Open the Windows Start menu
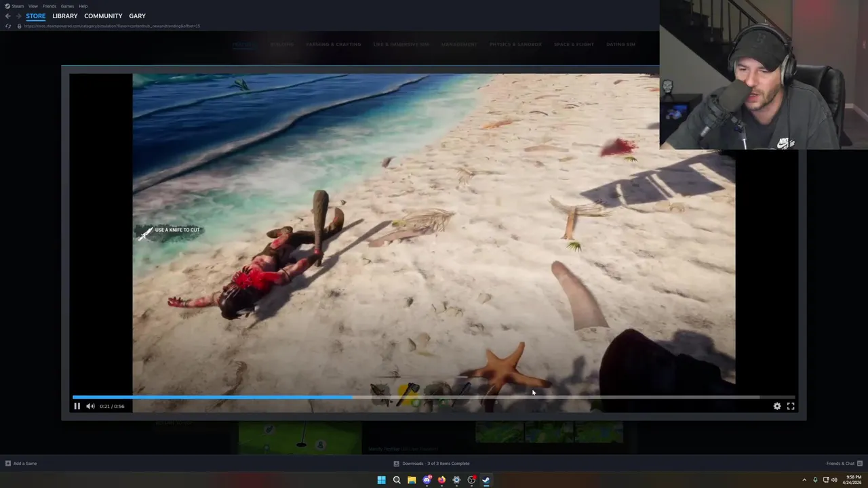This screenshot has width=868, height=488. click(x=381, y=480)
